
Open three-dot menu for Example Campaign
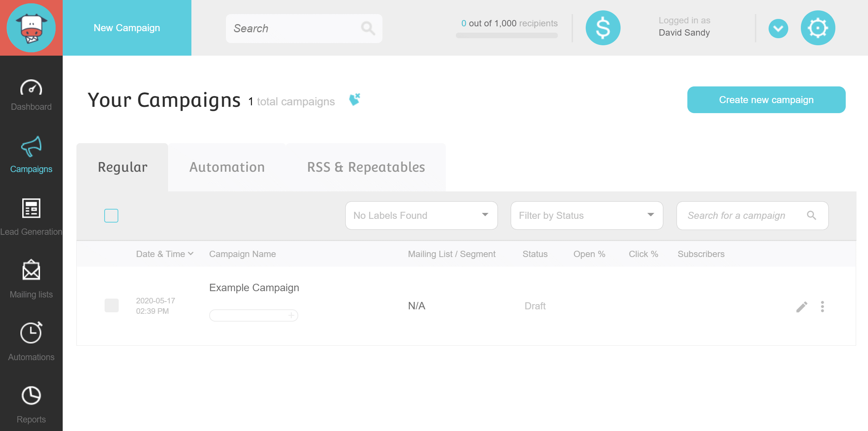click(x=822, y=307)
